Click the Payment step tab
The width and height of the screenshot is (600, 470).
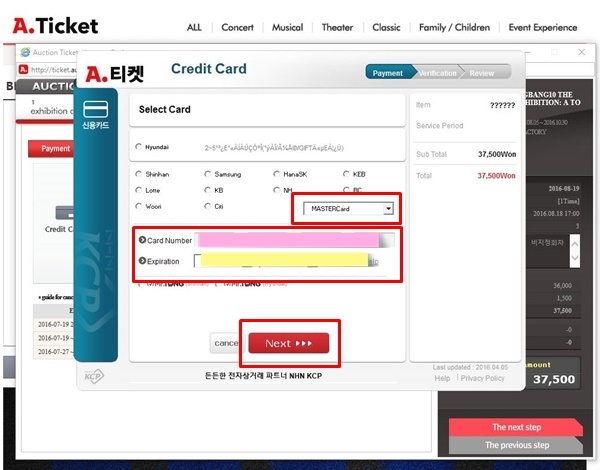pos(388,73)
